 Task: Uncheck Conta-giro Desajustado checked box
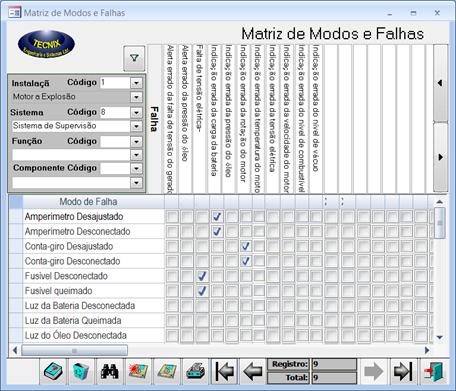[x=246, y=246]
